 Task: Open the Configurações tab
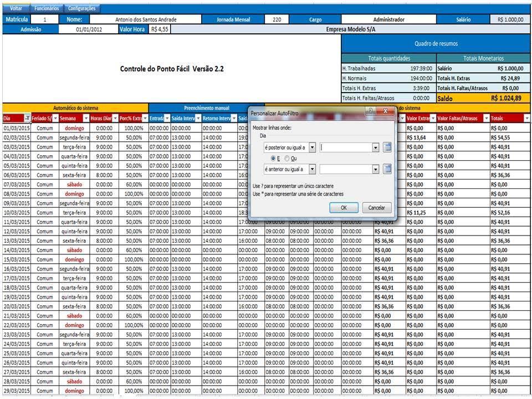click(x=81, y=8)
